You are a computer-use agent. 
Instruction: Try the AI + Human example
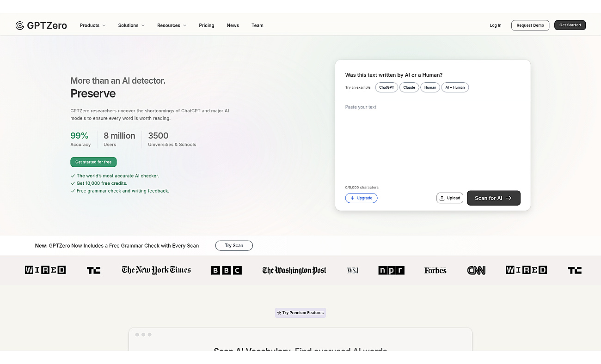455,87
